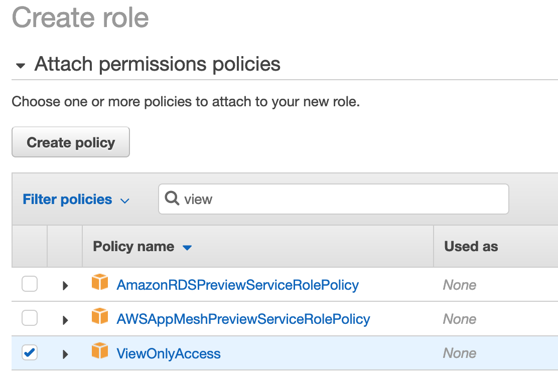Check AWSAppMeshPreviewServiceRolePolicy checkbox
The height and width of the screenshot is (392, 558).
30,318
